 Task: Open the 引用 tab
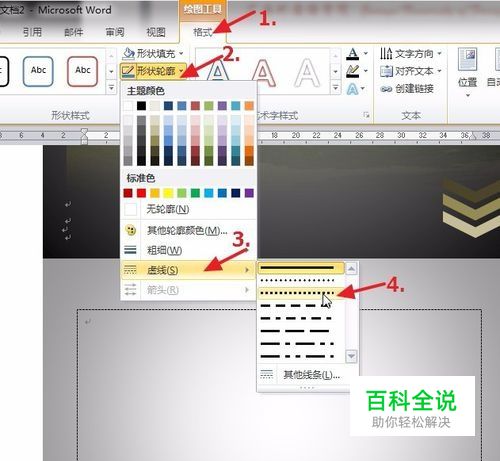pos(32,32)
